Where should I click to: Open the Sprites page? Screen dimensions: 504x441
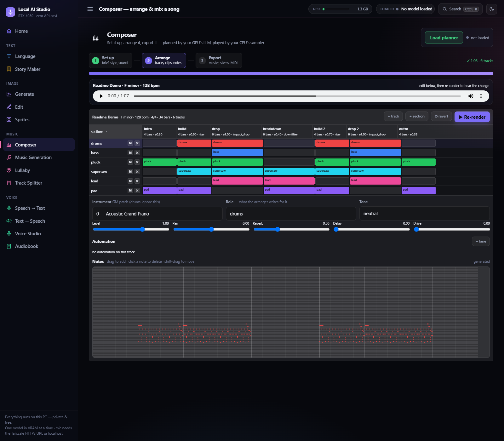tap(39, 120)
